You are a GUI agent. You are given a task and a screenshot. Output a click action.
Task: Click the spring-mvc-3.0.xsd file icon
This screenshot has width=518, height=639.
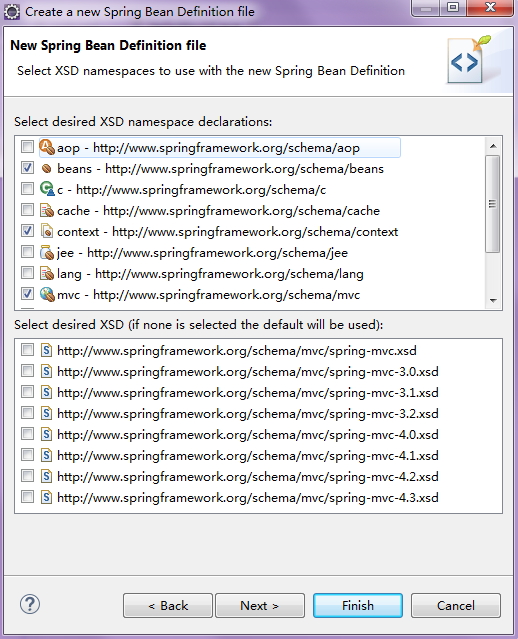(46, 371)
